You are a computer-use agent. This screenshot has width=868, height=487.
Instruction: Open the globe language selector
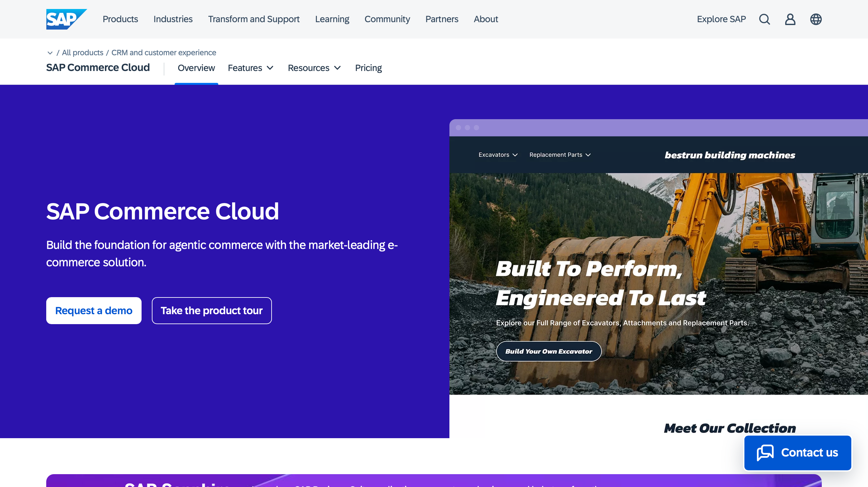(815, 19)
